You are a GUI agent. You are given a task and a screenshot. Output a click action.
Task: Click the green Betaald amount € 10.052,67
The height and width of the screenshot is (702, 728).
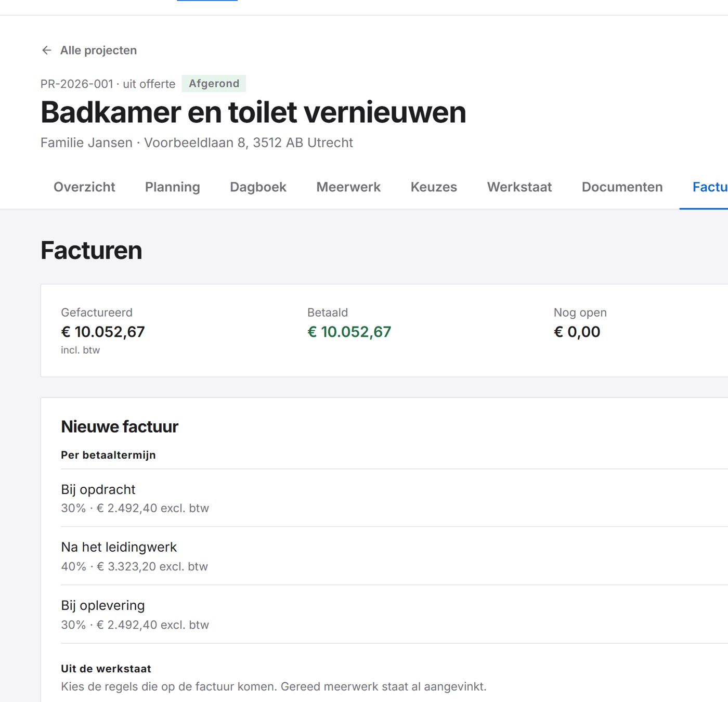pyautogui.click(x=349, y=332)
